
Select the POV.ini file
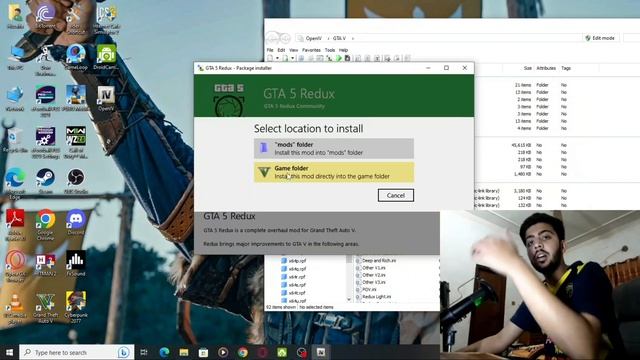coord(366,289)
